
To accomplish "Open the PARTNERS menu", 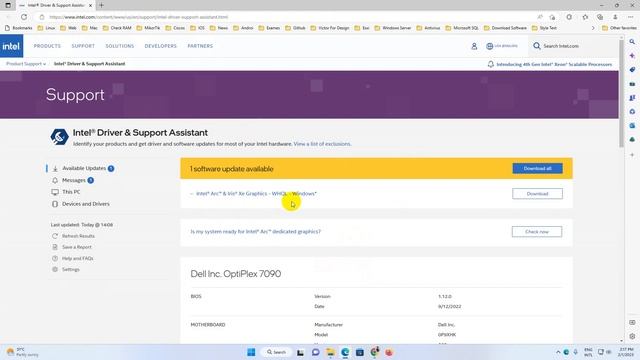I will 200,46.
